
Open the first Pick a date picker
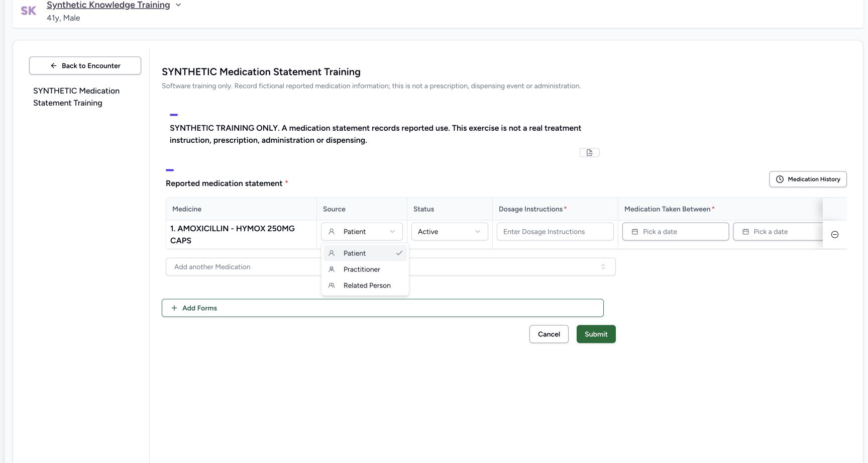pos(676,232)
